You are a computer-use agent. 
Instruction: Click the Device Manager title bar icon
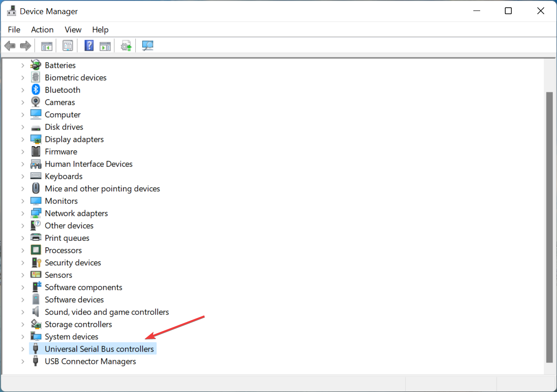click(11, 11)
